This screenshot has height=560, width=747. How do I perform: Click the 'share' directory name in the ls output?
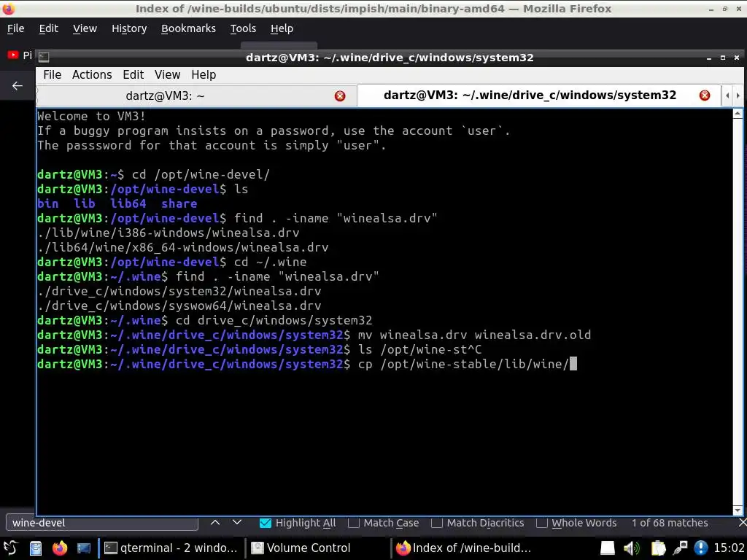click(x=179, y=204)
